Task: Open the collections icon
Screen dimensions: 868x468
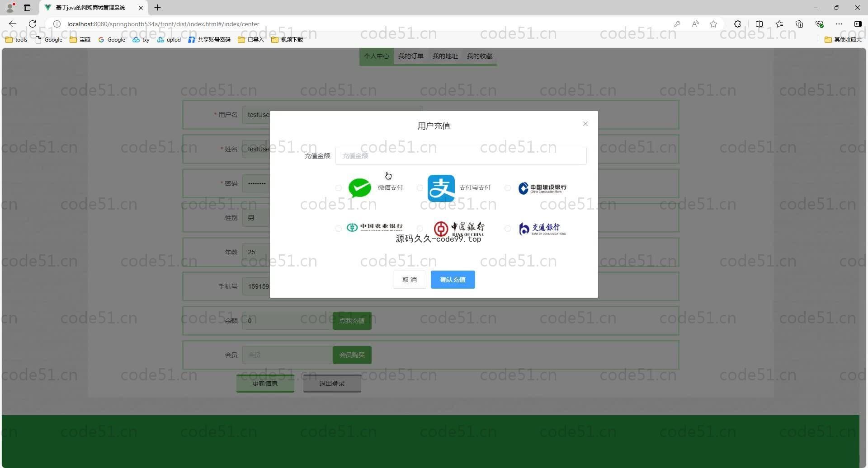Action: (x=799, y=24)
